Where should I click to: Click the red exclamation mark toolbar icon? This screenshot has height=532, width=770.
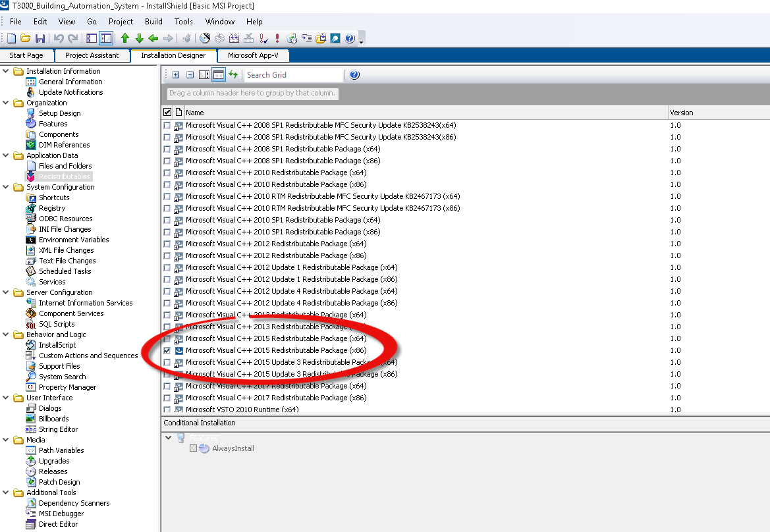pos(277,38)
